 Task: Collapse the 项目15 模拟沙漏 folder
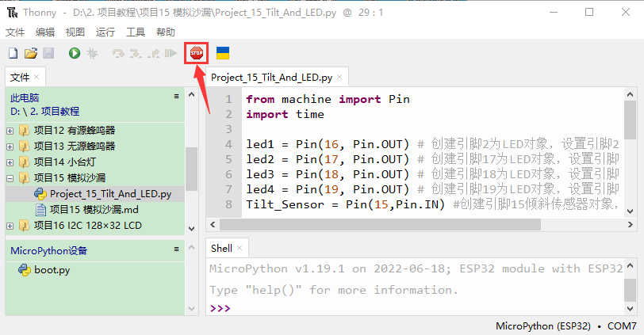[10, 177]
